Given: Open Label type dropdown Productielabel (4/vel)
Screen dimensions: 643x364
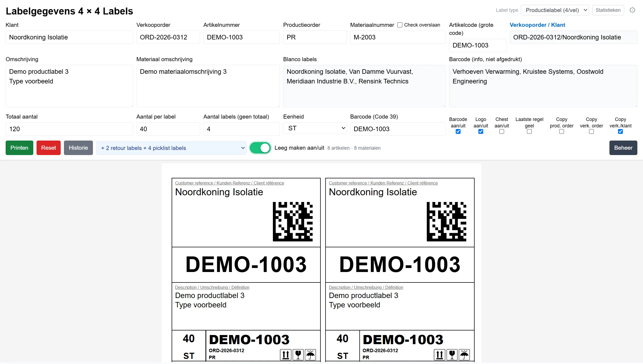Looking at the screenshot, I should [x=555, y=10].
